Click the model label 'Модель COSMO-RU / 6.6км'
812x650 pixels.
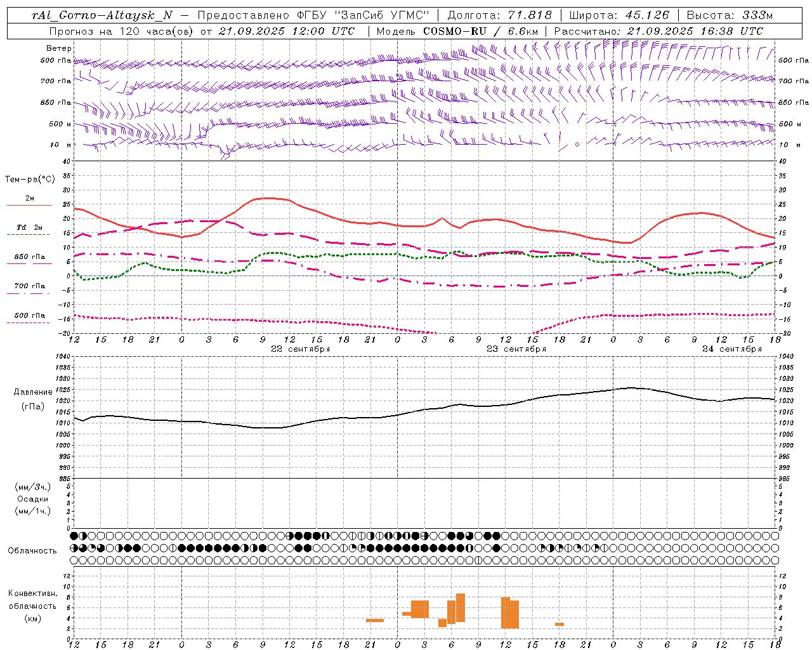pyautogui.click(x=457, y=31)
